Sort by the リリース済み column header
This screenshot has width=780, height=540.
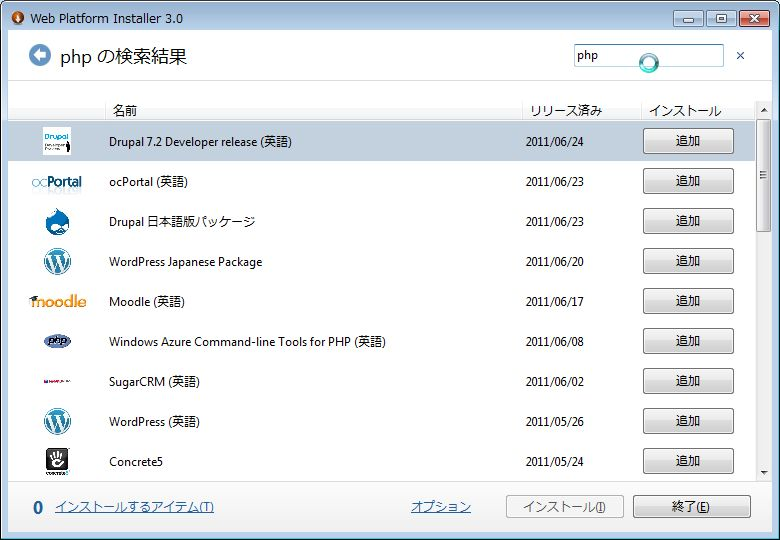point(566,110)
